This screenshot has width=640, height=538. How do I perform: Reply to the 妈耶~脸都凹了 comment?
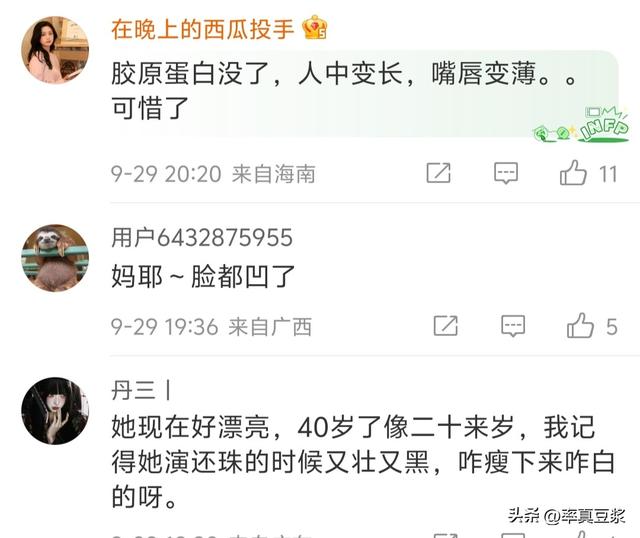click(513, 326)
